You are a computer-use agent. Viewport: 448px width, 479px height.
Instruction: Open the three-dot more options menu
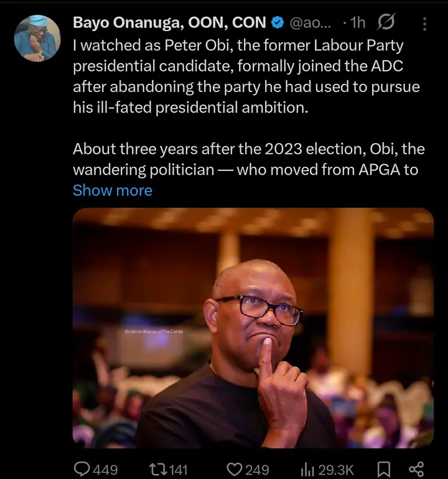coord(425,24)
